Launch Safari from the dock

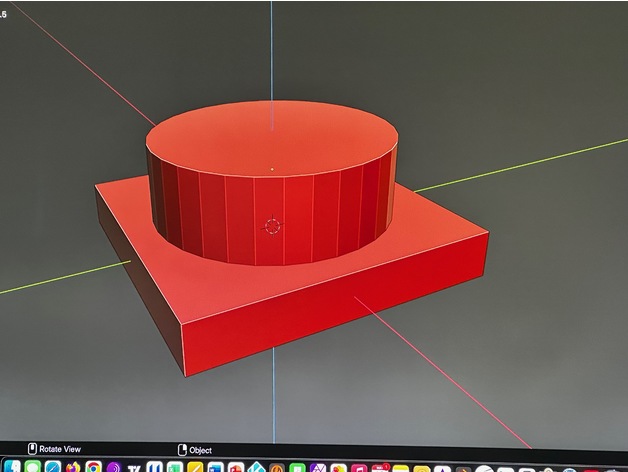click(52, 467)
